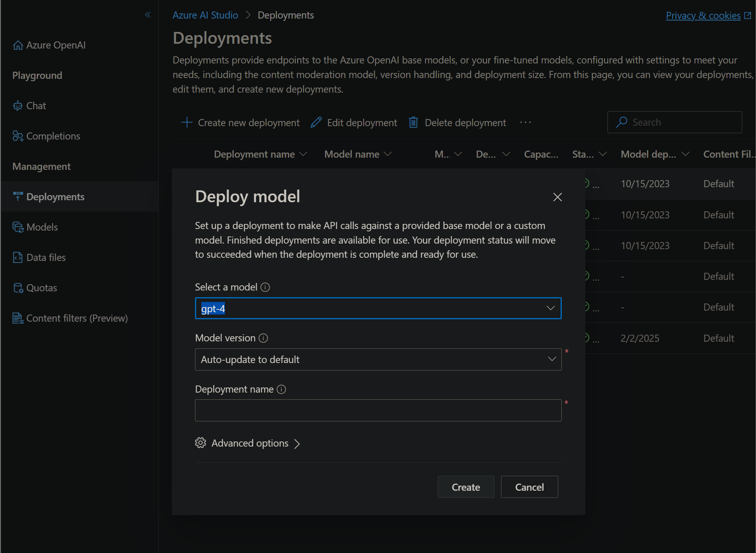Click info icon next to Deployment name

click(281, 389)
